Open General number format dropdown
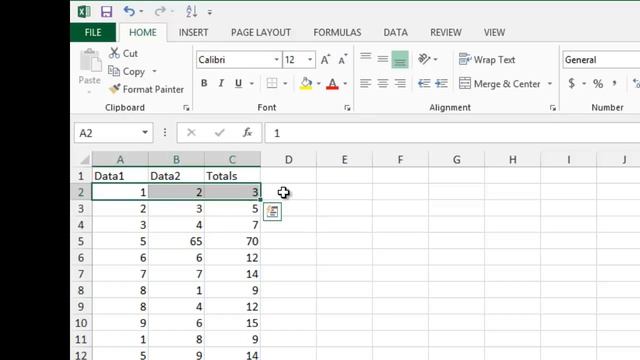640x360 pixels. coord(601,60)
